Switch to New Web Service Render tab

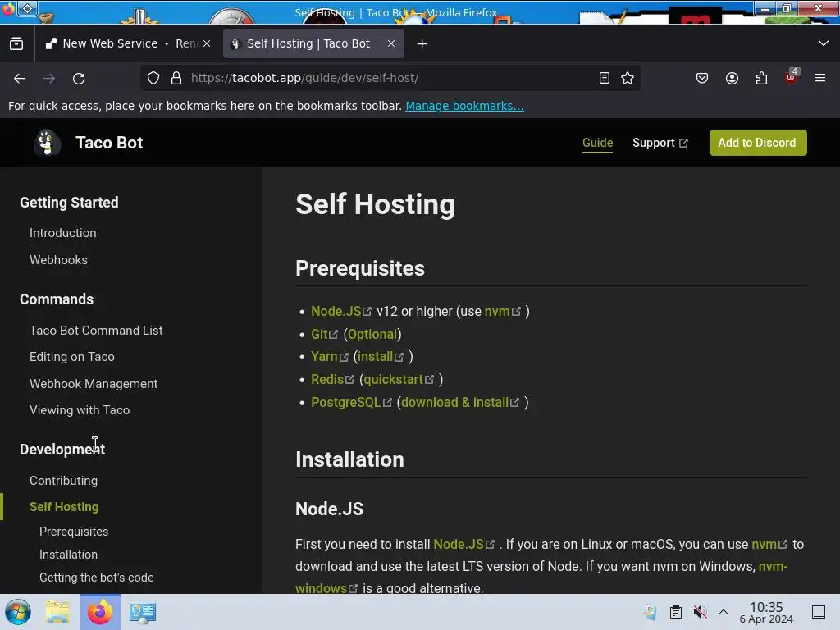pyautogui.click(x=127, y=44)
